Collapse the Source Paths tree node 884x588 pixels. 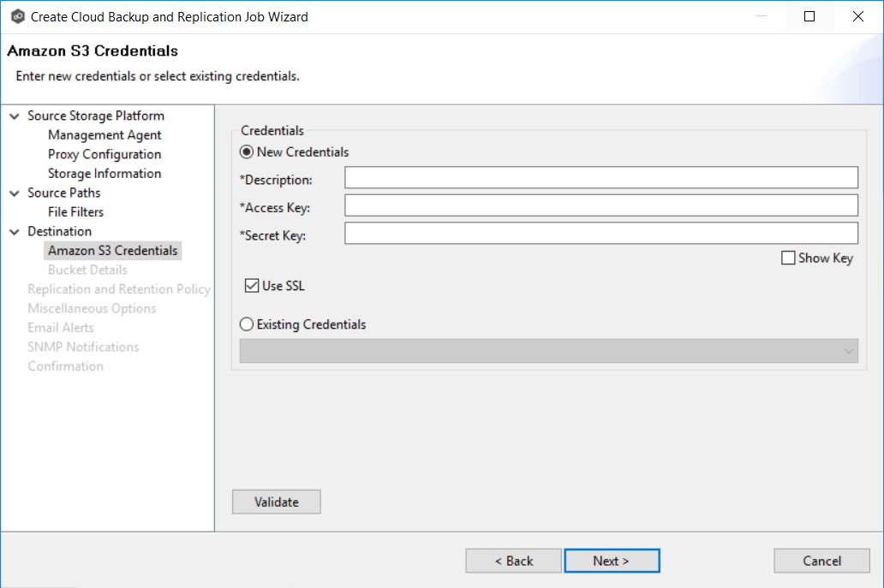15,193
